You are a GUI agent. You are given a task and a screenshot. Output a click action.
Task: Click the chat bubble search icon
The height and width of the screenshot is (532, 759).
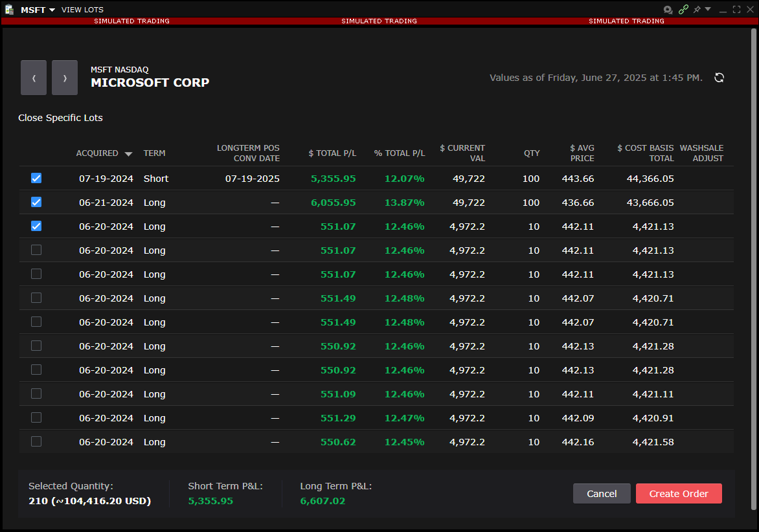668,10
